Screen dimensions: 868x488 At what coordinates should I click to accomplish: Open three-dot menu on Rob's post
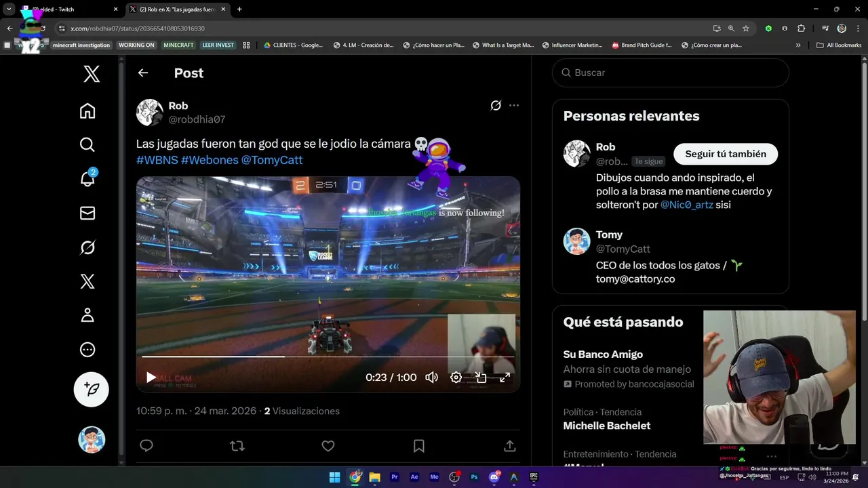point(514,105)
